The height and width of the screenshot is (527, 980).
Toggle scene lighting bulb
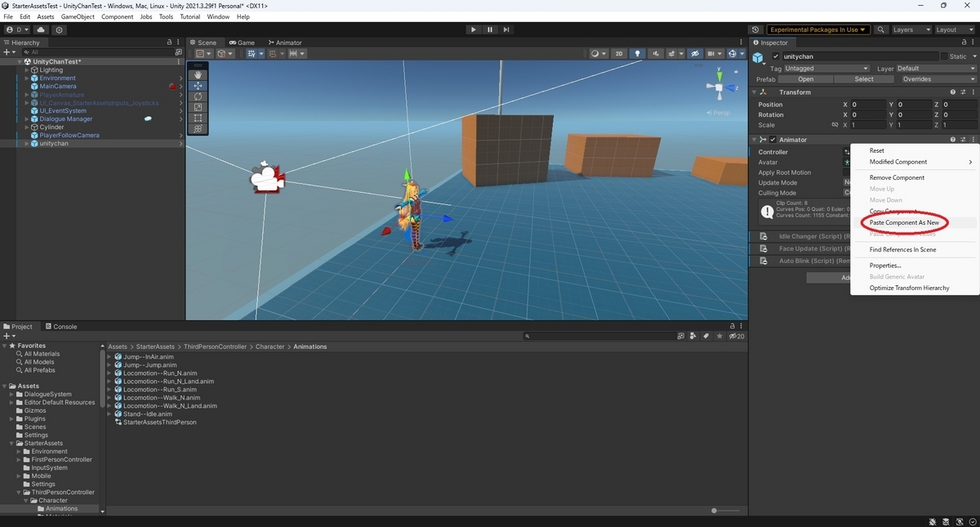point(638,54)
